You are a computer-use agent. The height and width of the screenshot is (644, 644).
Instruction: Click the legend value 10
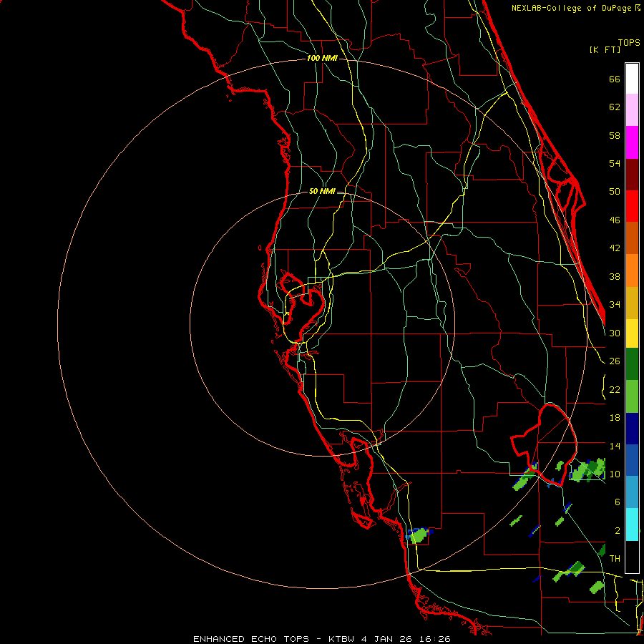tap(615, 474)
